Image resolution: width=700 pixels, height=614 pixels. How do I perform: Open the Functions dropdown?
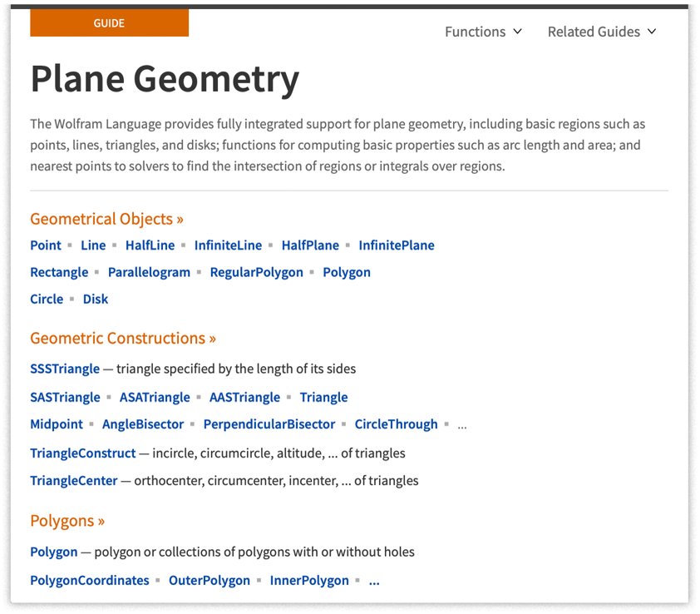coord(483,32)
